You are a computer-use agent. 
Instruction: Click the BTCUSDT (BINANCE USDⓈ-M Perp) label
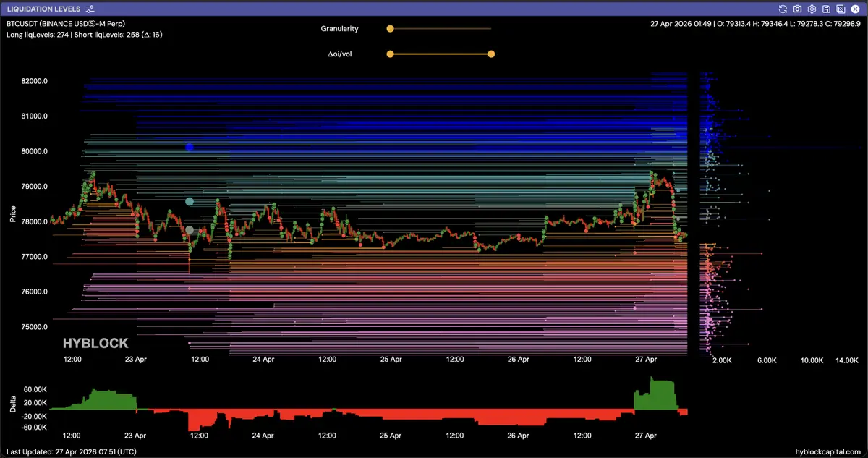click(65, 23)
